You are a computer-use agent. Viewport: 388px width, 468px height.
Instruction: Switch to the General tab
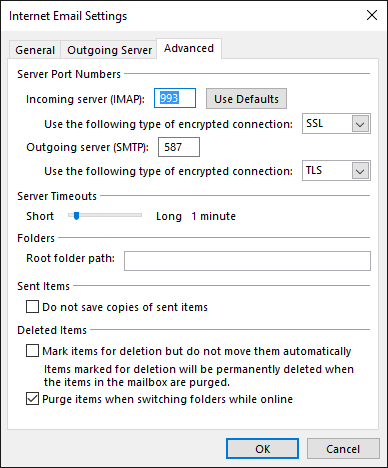(35, 50)
